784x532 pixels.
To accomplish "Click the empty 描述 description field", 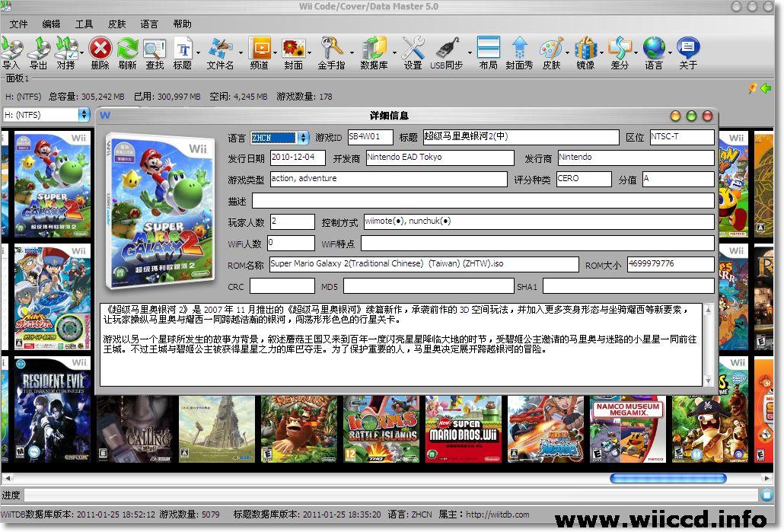I will pos(483,201).
